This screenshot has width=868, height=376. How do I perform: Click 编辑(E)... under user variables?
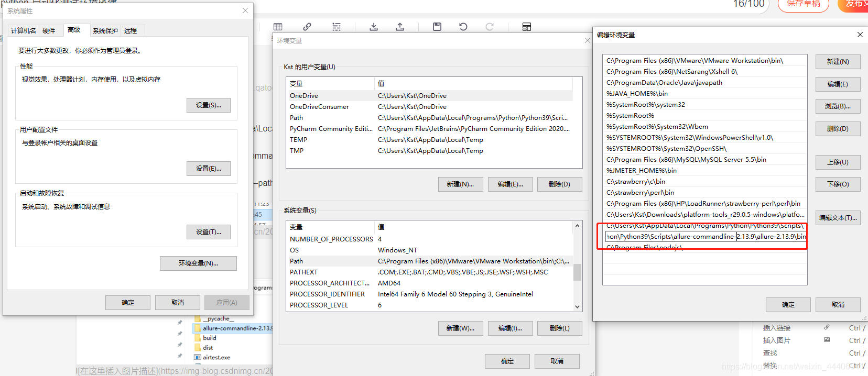[510, 184]
